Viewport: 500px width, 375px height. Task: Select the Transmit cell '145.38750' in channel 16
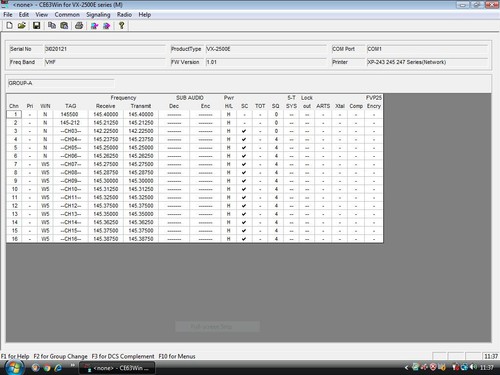tap(141, 239)
